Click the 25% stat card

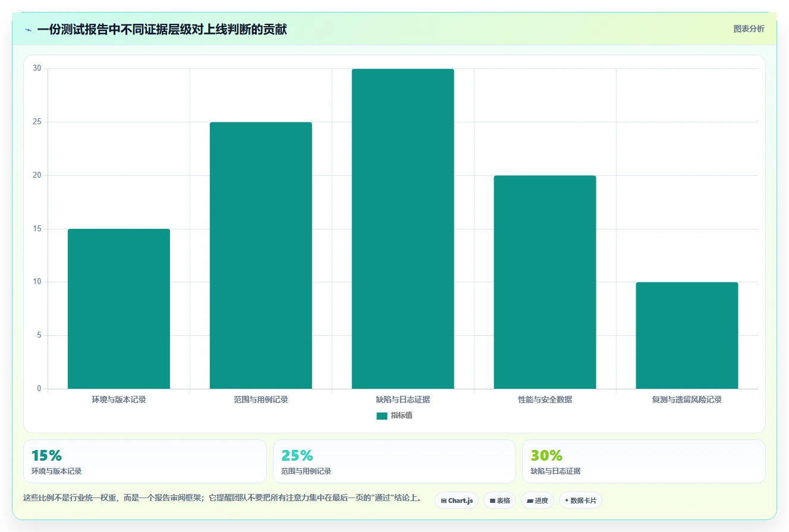click(x=394, y=461)
